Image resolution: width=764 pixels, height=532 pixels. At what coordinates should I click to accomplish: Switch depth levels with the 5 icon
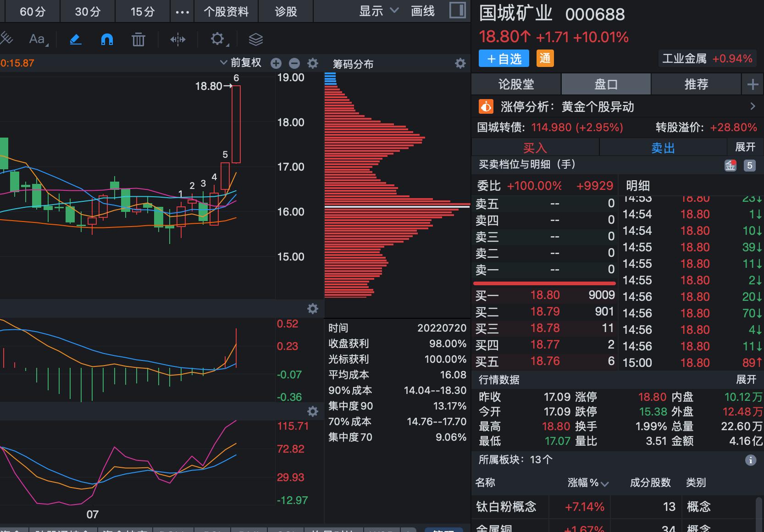750,166
